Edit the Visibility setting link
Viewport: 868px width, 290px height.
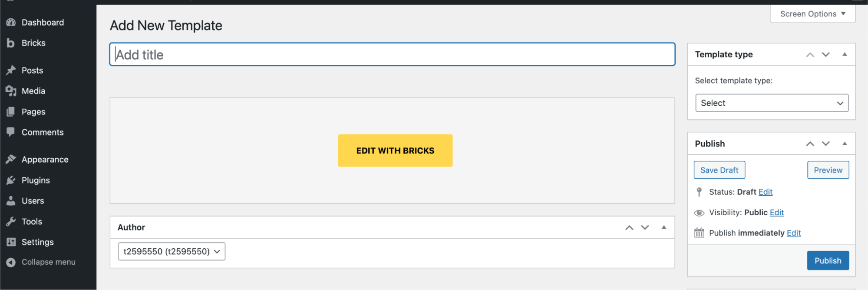pyautogui.click(x=776, y=213)
